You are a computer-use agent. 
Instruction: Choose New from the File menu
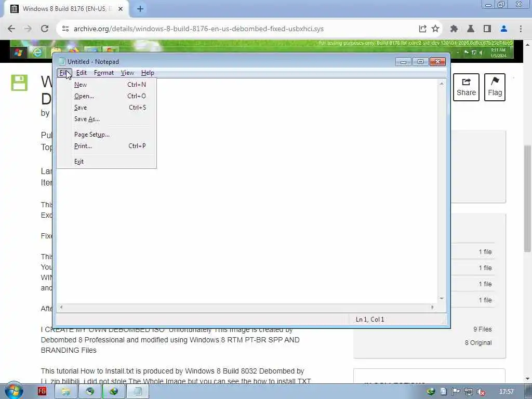[x=107, y=85]
